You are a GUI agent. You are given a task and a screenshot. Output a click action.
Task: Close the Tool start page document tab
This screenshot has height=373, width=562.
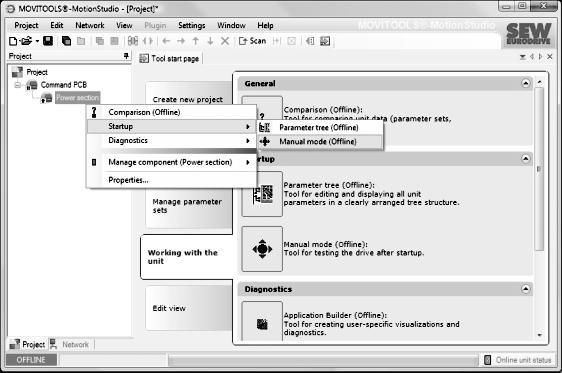[x=549, y=57]
